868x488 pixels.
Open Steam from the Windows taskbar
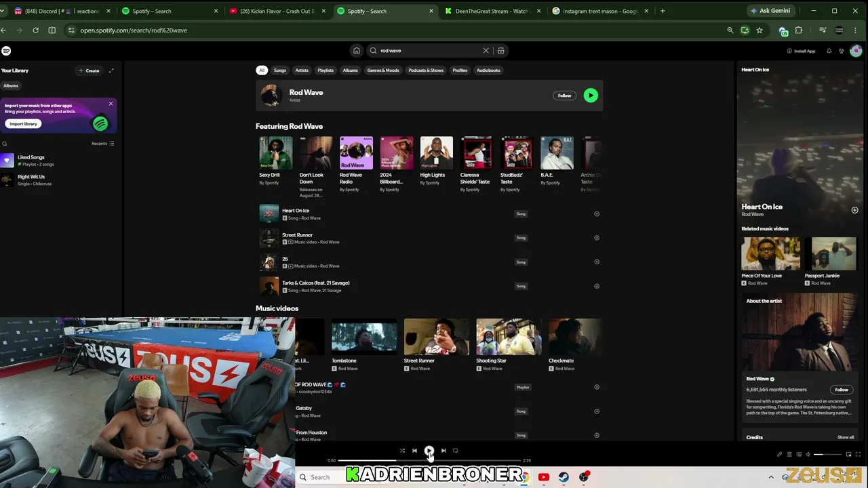tap(564, 477)
